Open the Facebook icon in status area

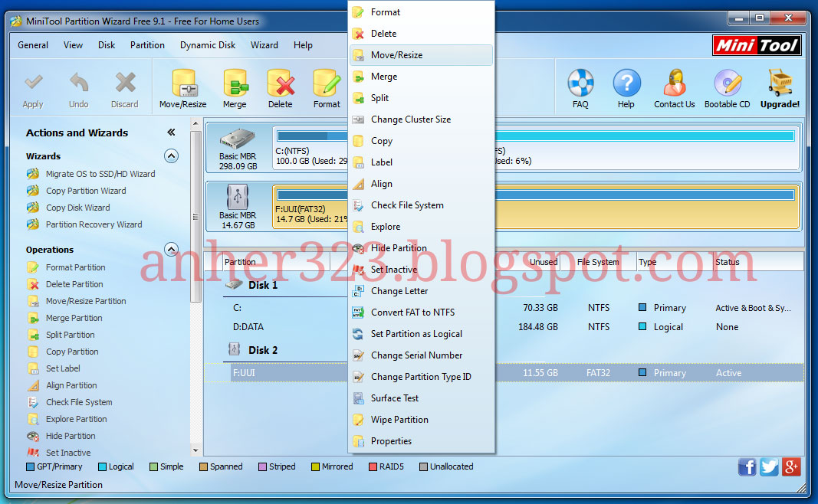747,467
